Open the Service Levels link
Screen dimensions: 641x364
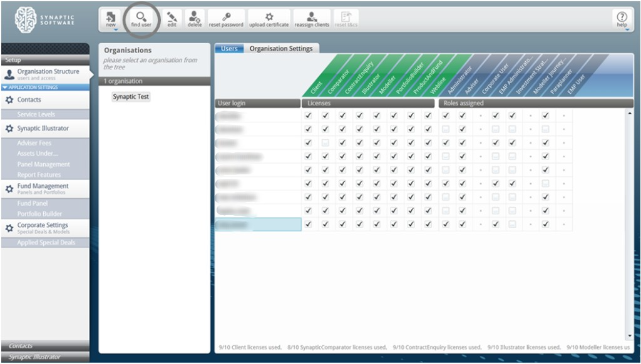point(36,114)
